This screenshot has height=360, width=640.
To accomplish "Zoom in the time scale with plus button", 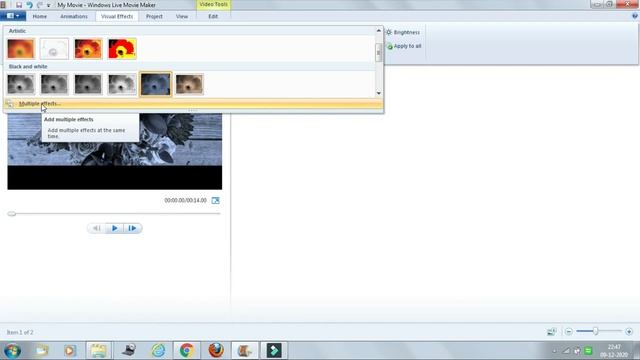I will coord(629,331).
